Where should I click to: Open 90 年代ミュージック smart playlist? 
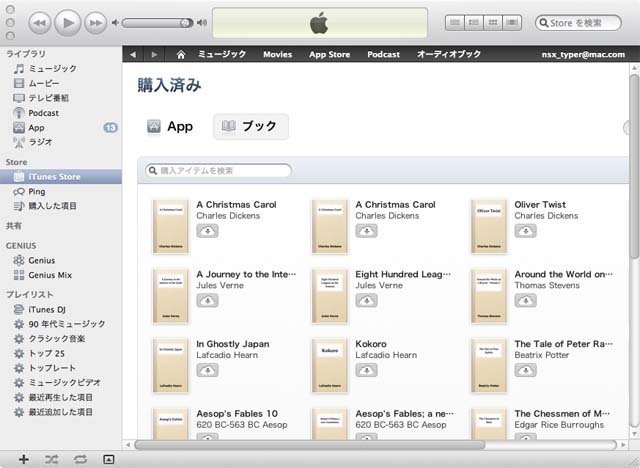coord(61,324)
